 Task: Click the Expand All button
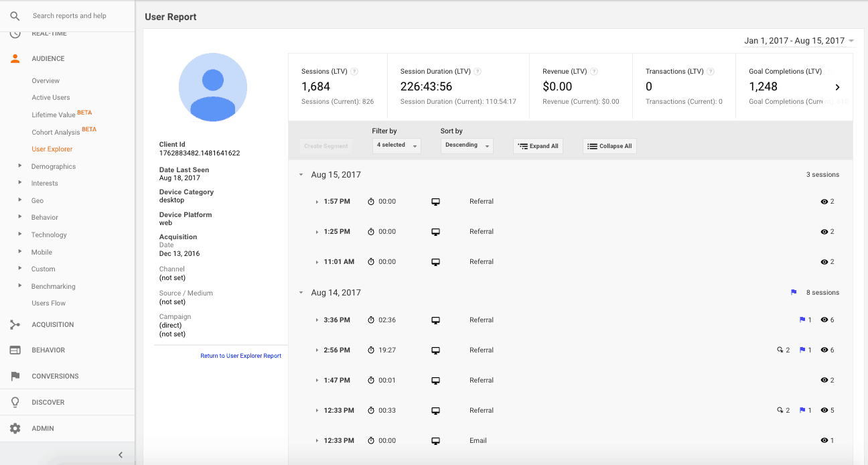point(538,145)
